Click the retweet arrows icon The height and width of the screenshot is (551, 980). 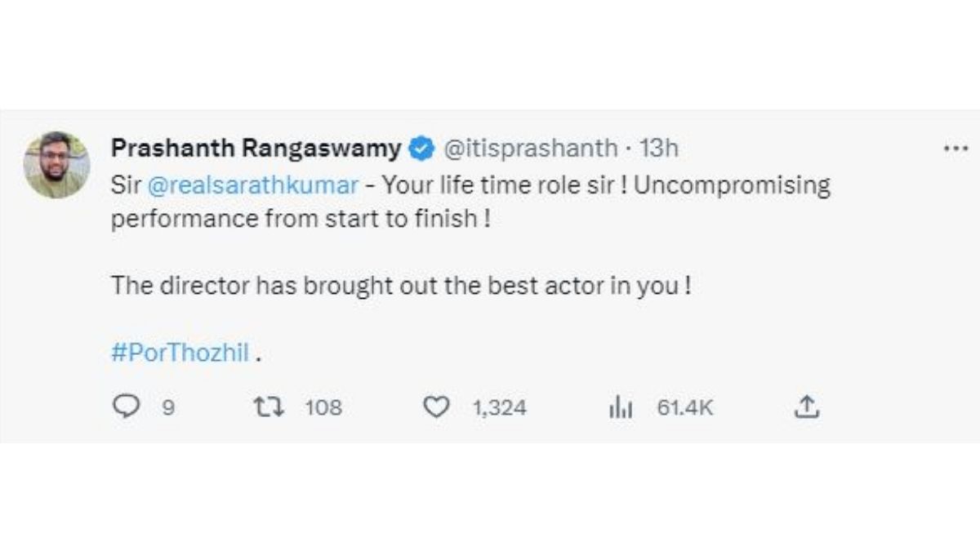tap(265, 407)
